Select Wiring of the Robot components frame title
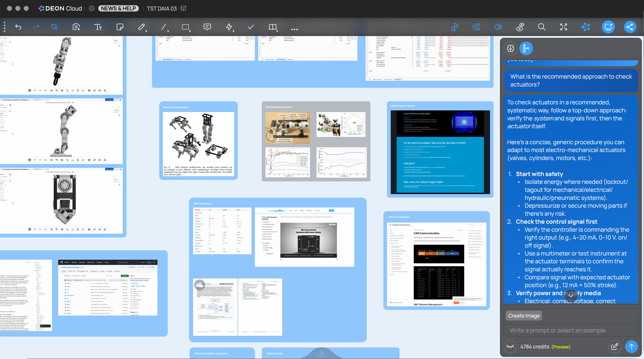The image size is (644, 359). tap(211, 353)
